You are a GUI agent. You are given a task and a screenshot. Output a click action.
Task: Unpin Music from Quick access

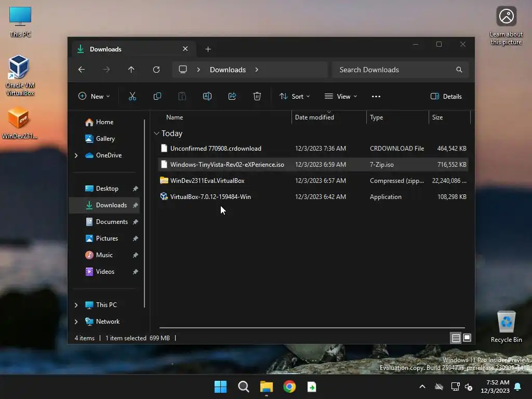click(x=136, y=255)
